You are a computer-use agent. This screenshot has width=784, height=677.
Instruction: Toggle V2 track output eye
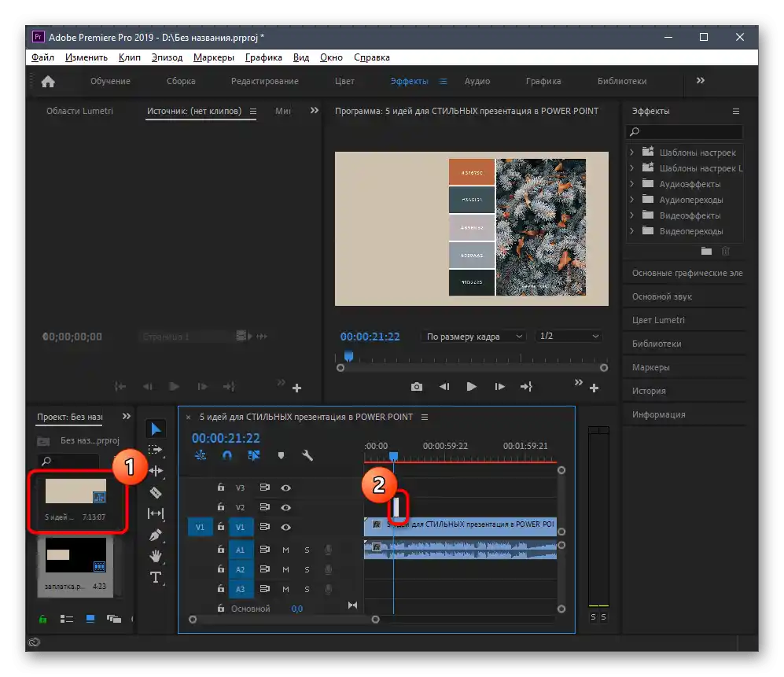(286, 508)
